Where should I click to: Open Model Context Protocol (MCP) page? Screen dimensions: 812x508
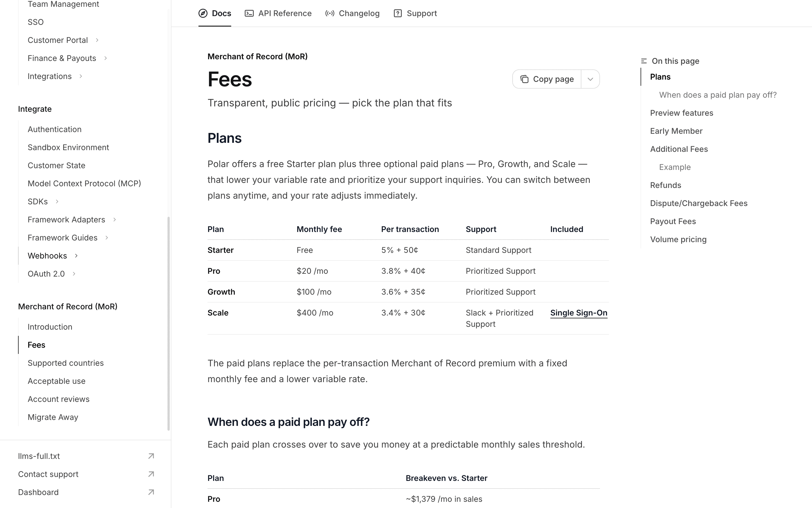pyautogui.click(x=84, y=184)
